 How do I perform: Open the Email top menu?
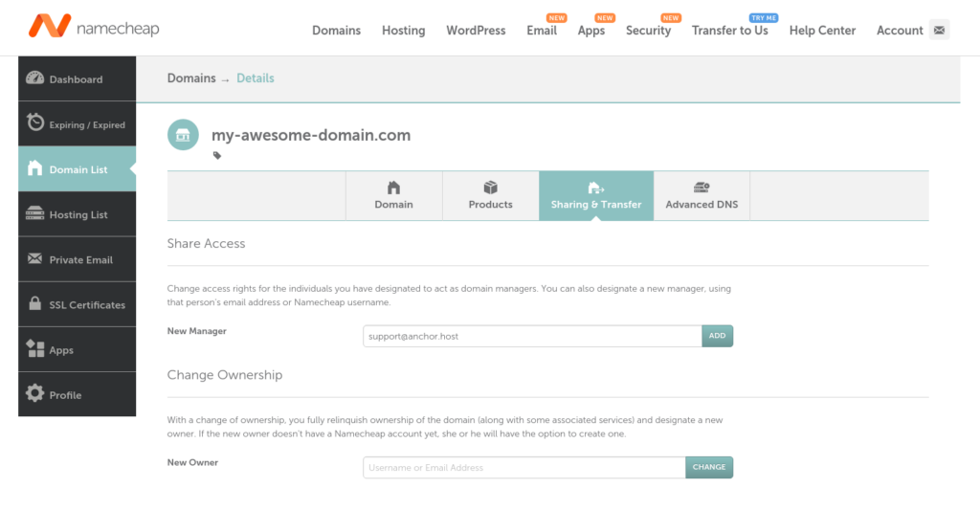point(542,31)
